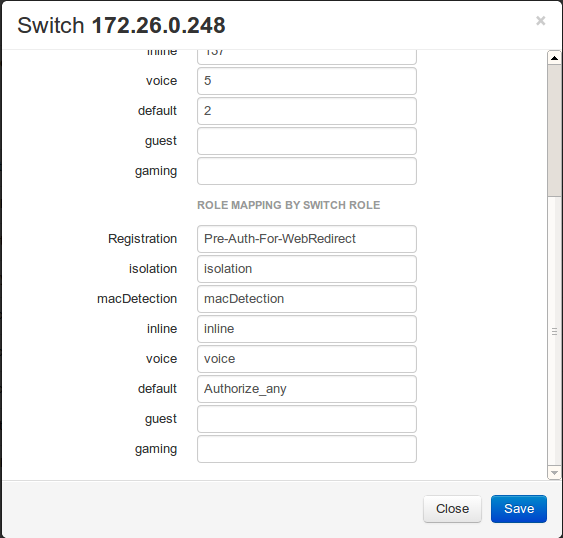Edit the default role Authorize_any field
The height and width of the screenshot is (538, 563).
coord(307,389)
